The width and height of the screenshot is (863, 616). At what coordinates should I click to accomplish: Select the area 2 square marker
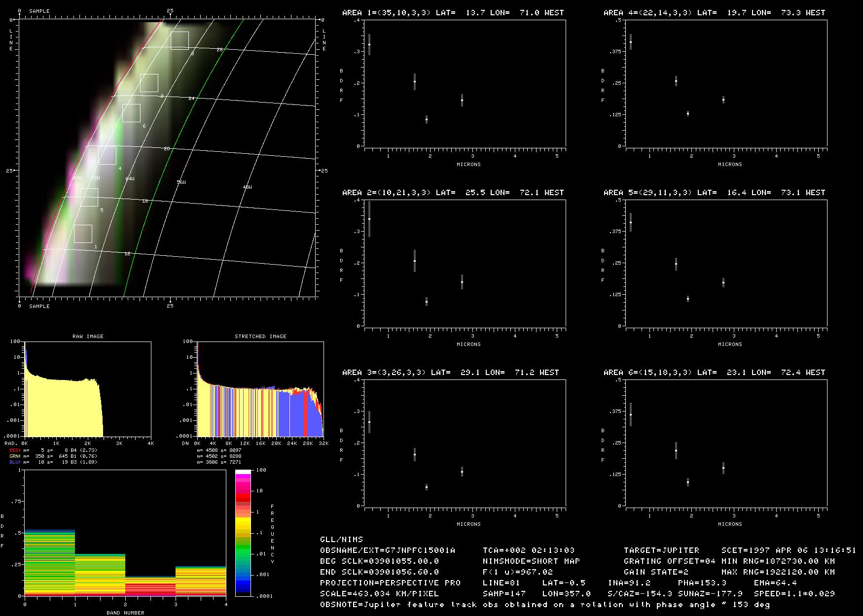pyautogui.click(x=149, y=83)
